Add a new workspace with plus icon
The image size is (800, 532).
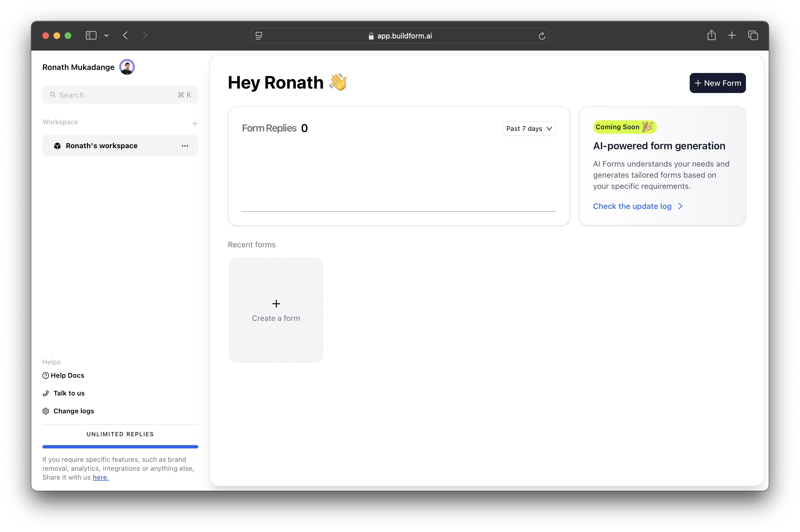tap(195, 123)
